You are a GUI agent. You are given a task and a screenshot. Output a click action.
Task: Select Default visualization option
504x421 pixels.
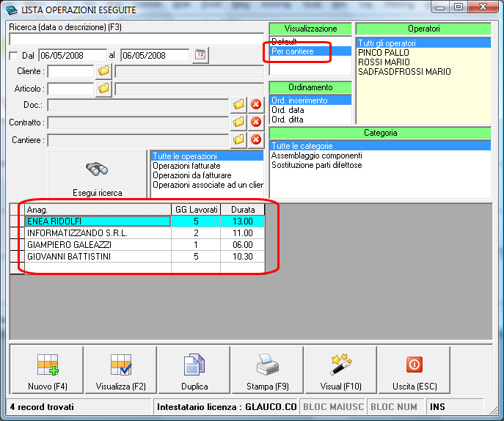(x=310, y=42)
